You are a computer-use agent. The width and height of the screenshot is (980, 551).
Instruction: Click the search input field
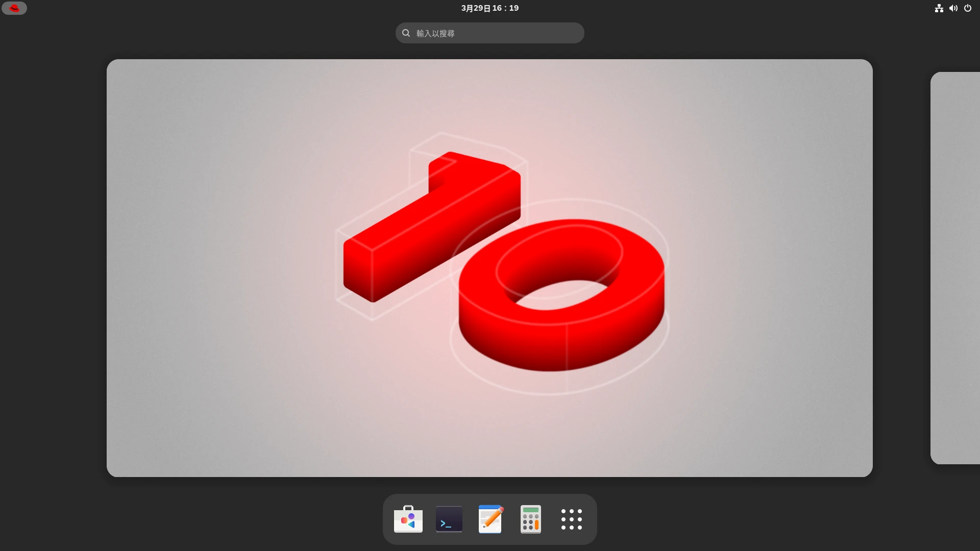click(x=489, y=33)
